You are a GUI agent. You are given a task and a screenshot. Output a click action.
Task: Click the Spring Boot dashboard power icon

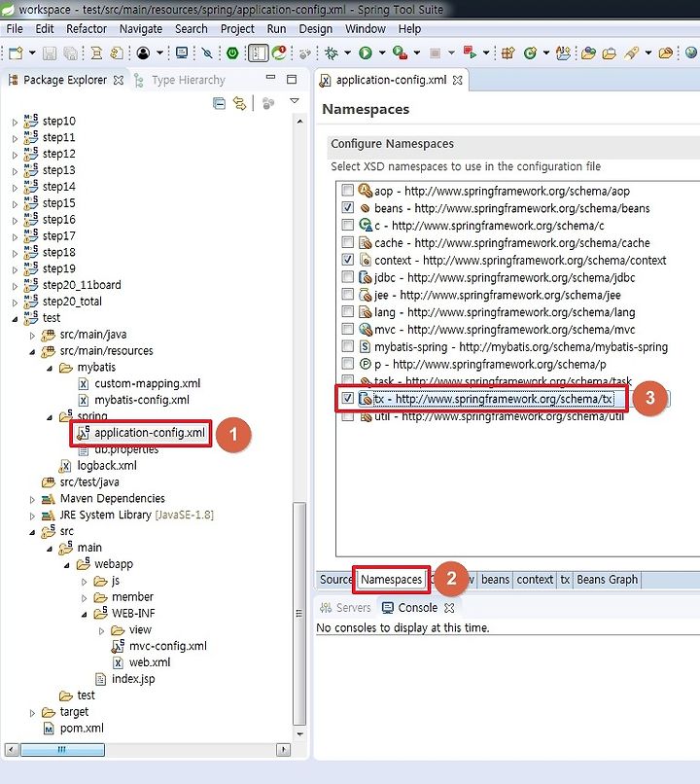tap(232, 53)
